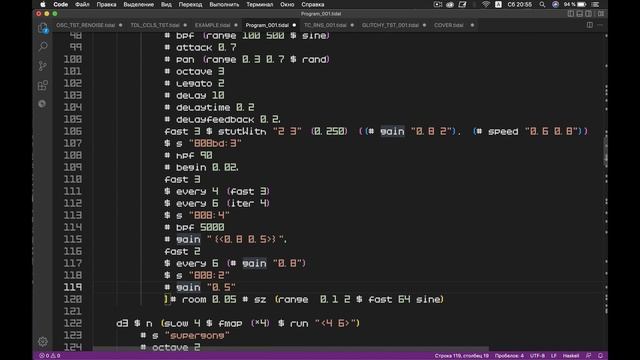Click the split editor icon
This screenshot has height=360, width=640.
click(590, 25)
